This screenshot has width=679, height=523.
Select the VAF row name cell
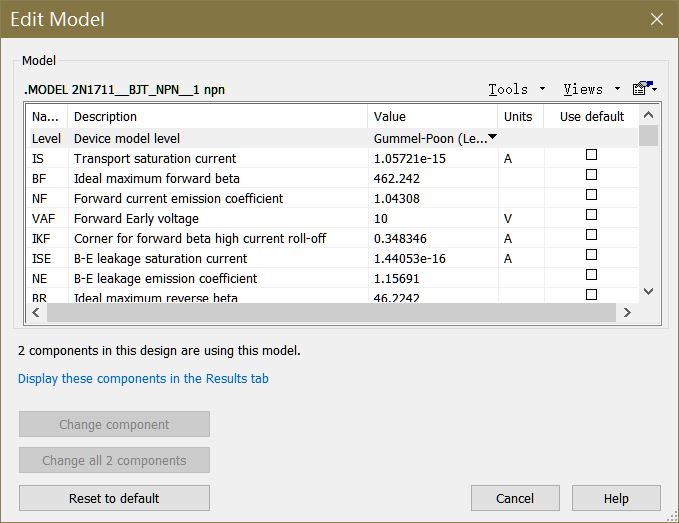(x=43, y=218)
